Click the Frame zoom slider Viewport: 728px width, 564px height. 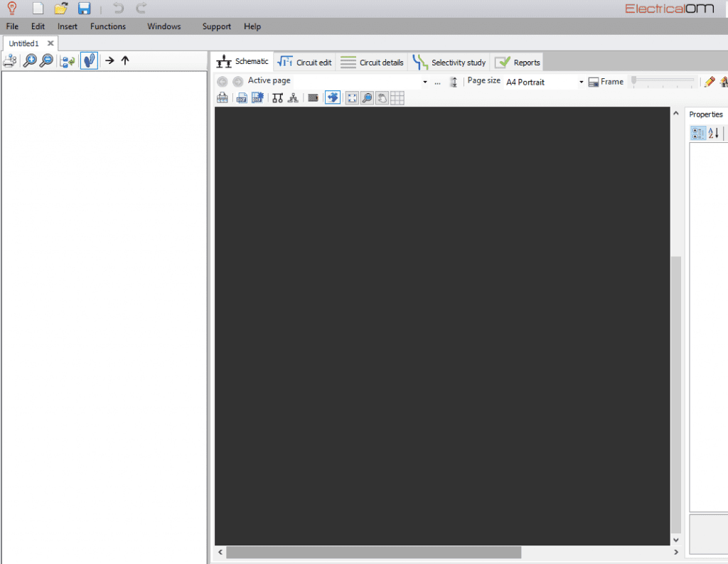pyautogui.click(x=663, y=81)
